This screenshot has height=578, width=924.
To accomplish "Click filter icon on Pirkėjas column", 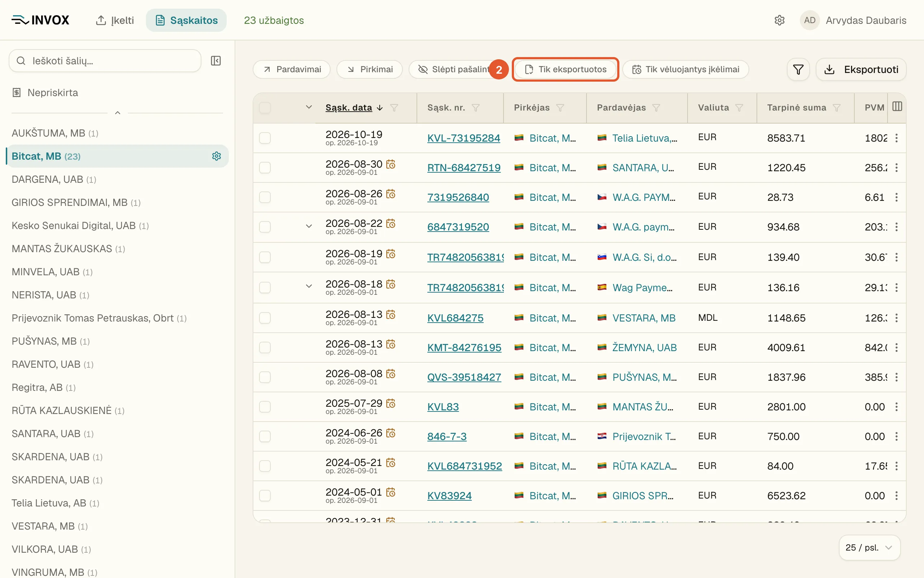I will (560, 108).
